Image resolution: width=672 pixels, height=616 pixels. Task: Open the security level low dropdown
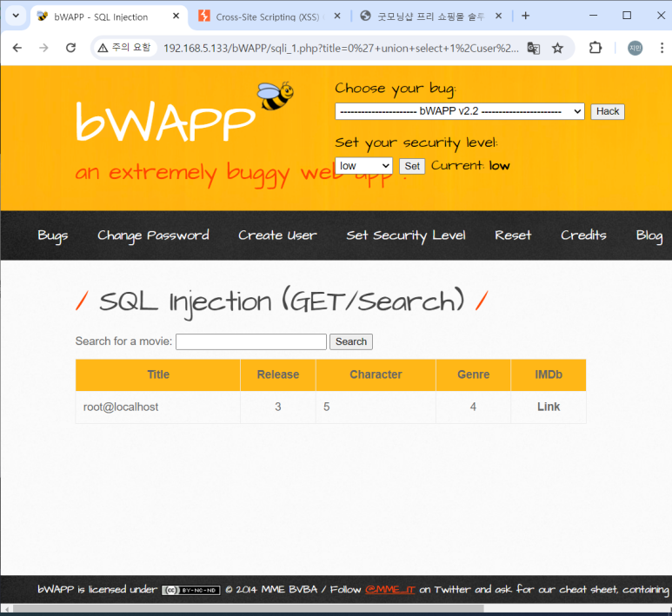(x=363, y=166)
